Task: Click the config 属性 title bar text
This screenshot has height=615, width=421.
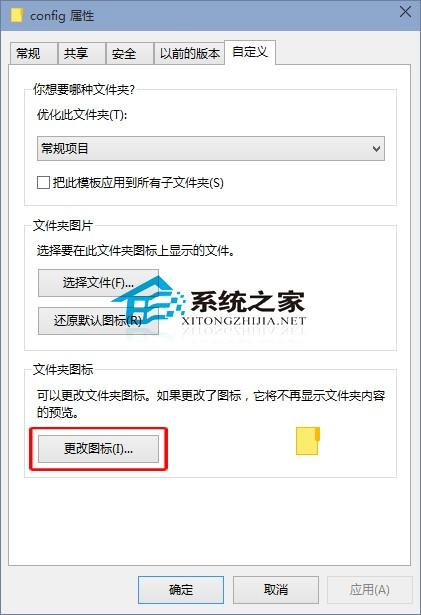Action: click(62, 16)
